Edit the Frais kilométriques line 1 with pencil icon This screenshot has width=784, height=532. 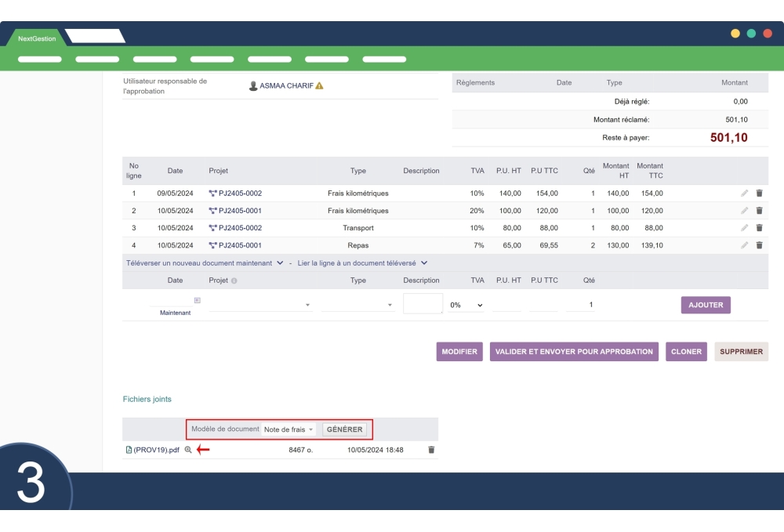pos(744,193)
